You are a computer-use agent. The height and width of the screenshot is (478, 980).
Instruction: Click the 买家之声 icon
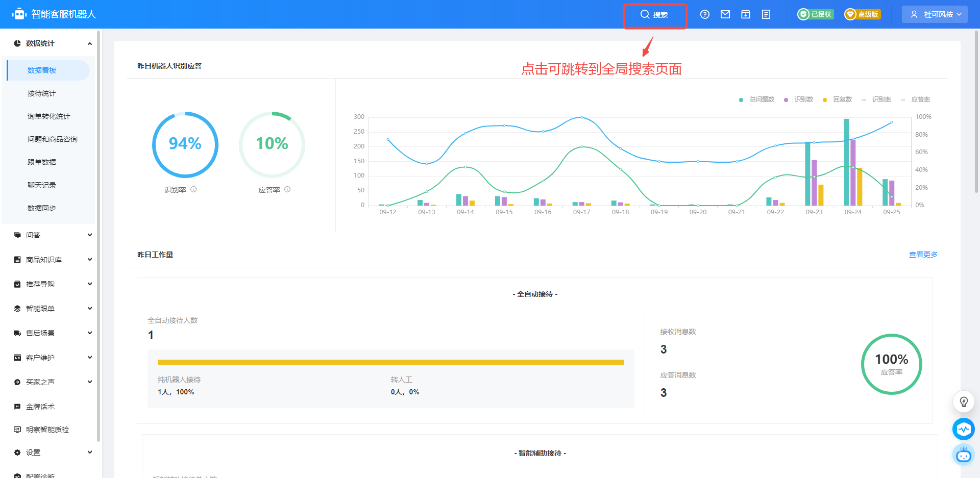(x=17, y=382)
